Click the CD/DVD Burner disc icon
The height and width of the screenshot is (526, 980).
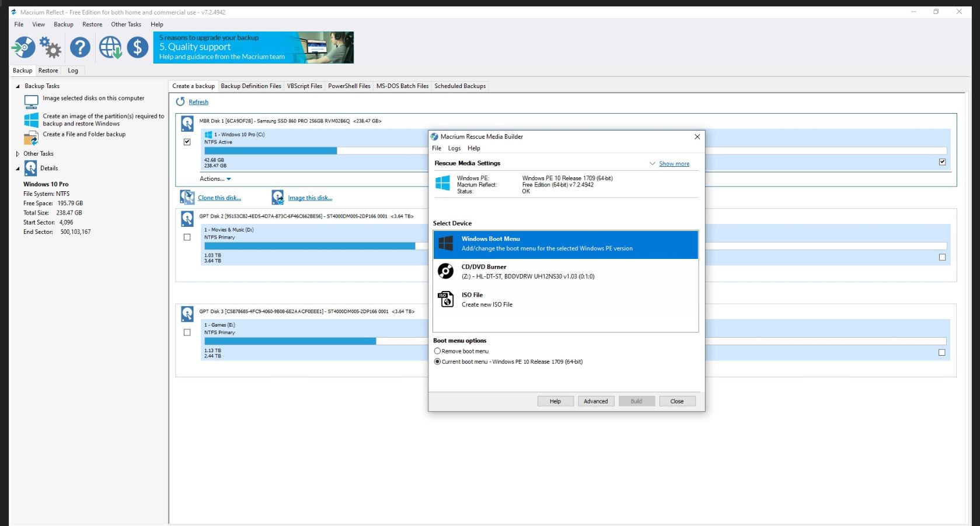(x=446, y=271)
